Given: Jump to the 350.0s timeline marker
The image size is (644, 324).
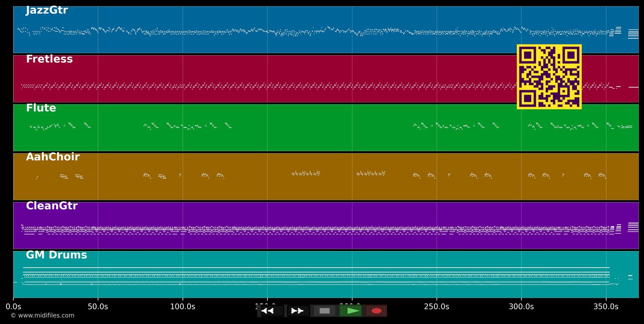Looking at the screenshot, I should [606, 307].
